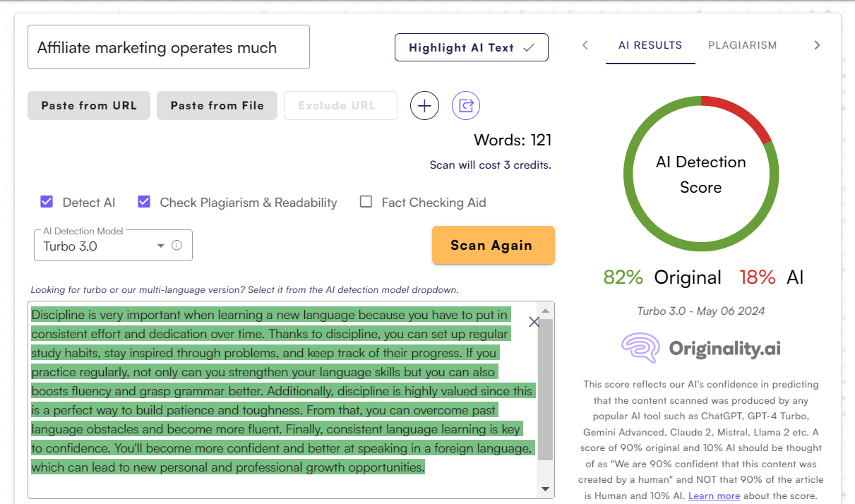Click the plus circle icon
Viewport: 855px width, 504px height.
[x=424, y=106]
